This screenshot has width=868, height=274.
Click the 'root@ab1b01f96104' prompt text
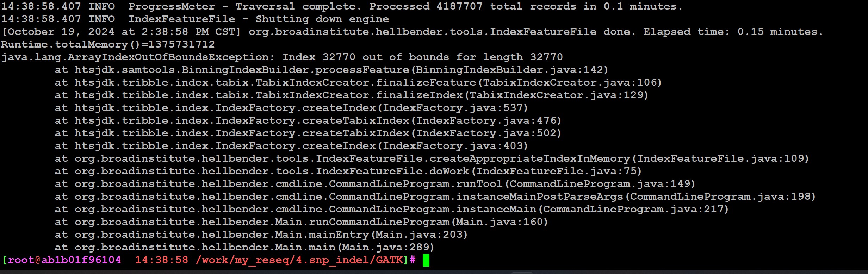pyautogui.click(x=64, y=260)
